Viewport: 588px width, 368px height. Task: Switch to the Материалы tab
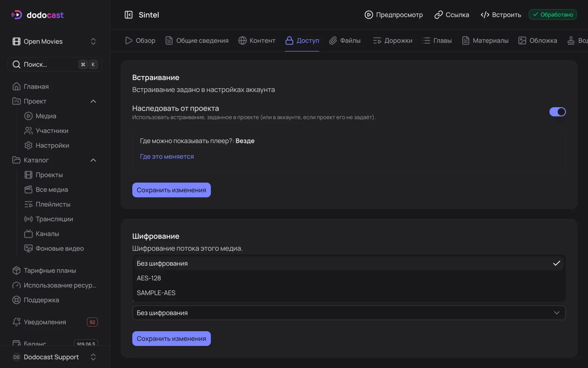click(485, 40)
